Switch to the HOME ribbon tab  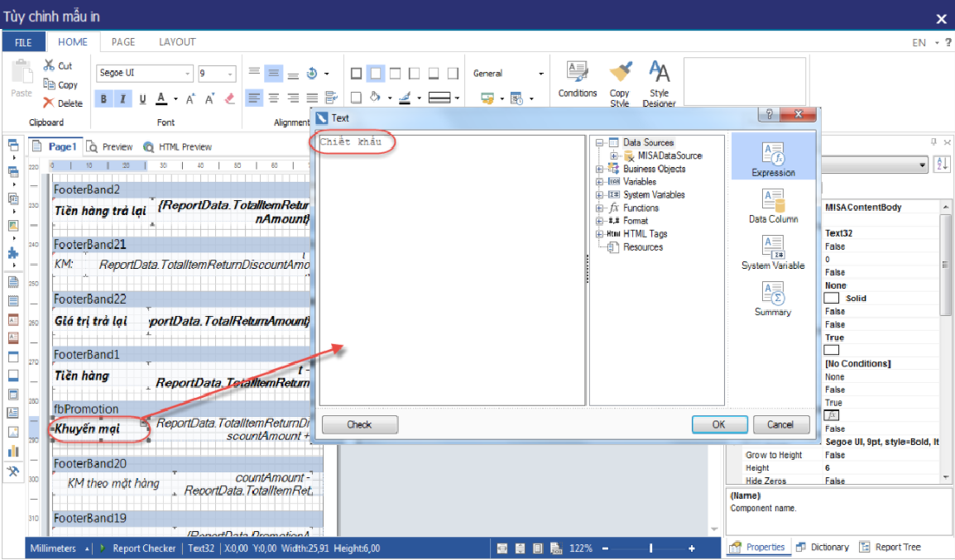tap(73, 42)
